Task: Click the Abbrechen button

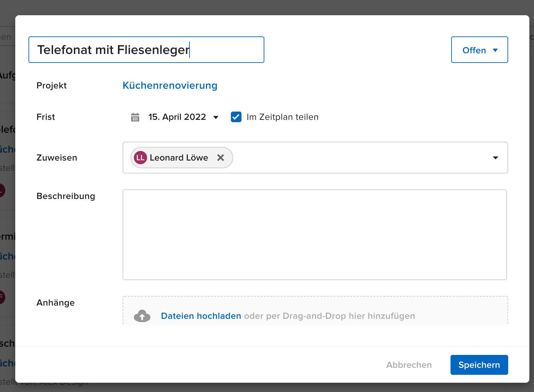Action: click(x=409, y=365)
